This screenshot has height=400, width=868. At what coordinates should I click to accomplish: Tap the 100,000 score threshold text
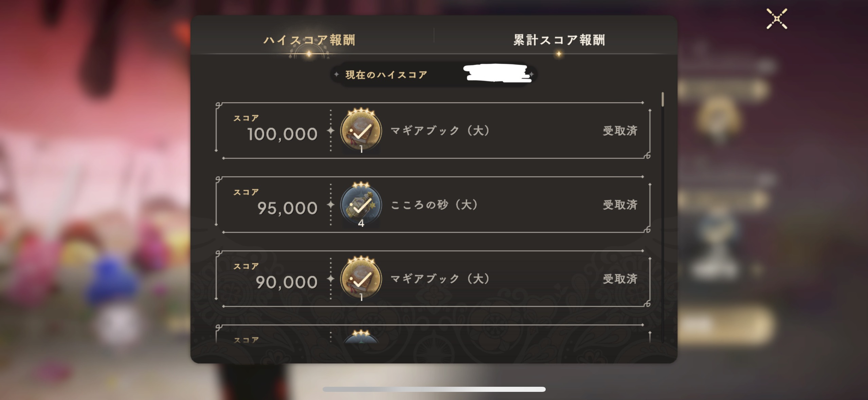point(282,134)
